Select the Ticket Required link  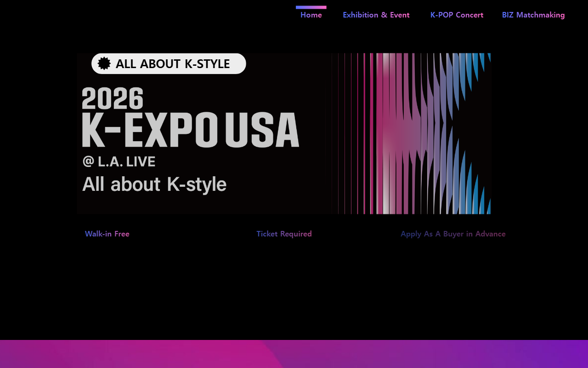(284, 234)
